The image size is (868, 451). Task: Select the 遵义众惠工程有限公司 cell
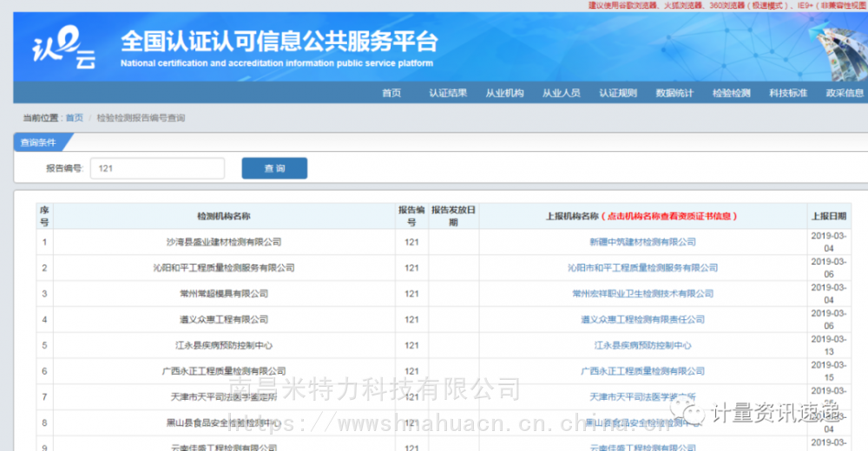click(224, 319)
